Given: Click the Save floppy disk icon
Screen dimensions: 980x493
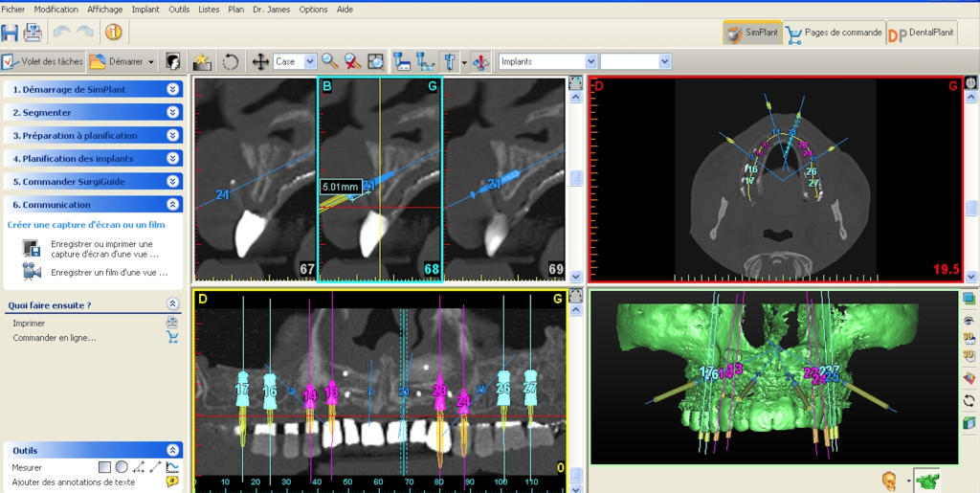Looking at the screenshot, I should [x=11, y=33].
